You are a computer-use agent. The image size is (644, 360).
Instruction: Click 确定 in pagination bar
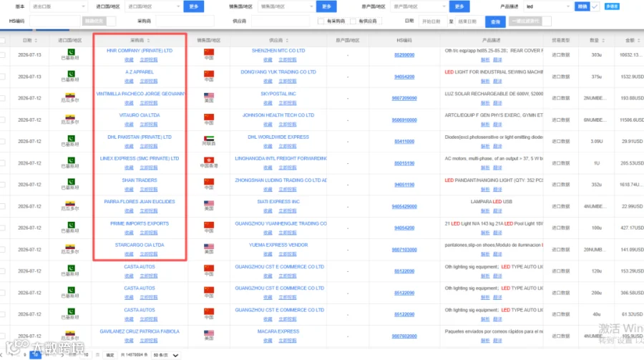click(110, 355)
